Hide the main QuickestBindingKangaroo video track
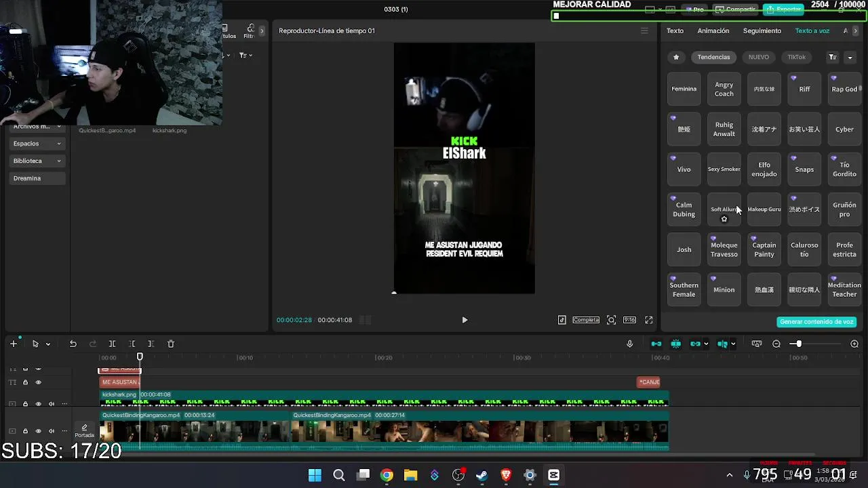868x488 pixels. point(38,431)
